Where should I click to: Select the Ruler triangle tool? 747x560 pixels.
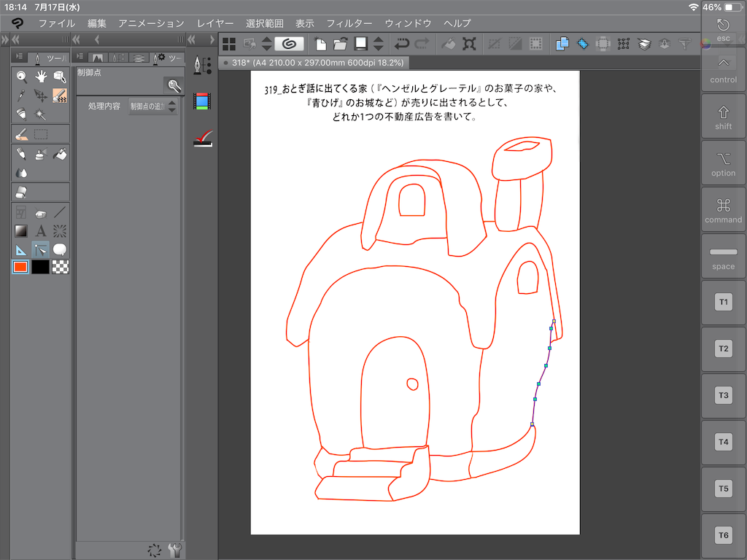click(21, 249)
